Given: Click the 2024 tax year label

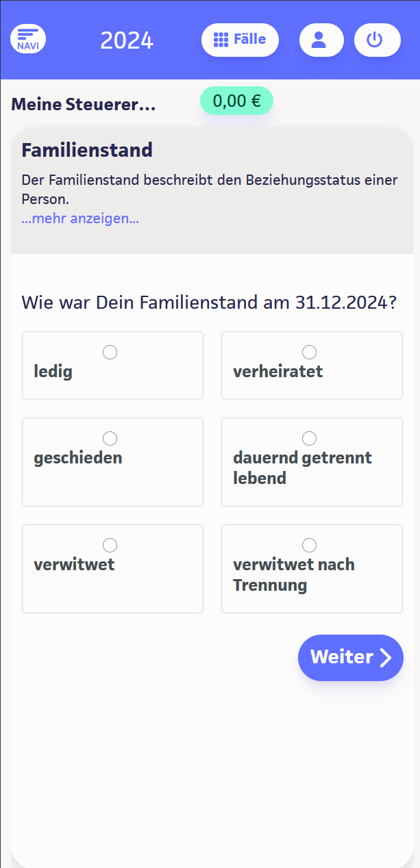Looking at the screenshot, I should tap(127, 40).
